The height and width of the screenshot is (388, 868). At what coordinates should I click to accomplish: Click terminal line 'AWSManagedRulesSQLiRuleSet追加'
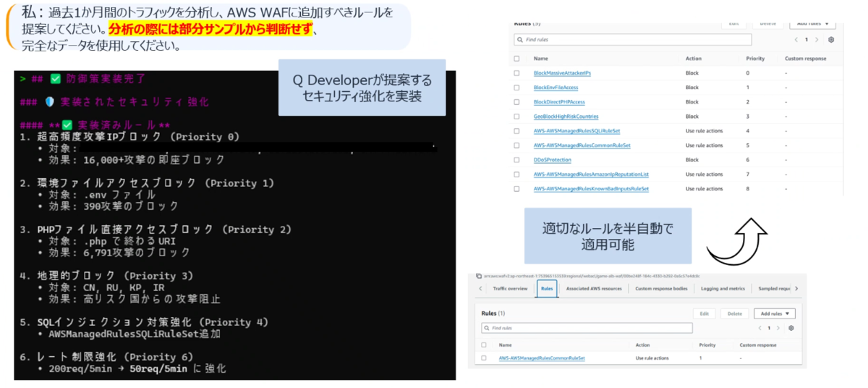pyautogui.click(x=134, y=334)
